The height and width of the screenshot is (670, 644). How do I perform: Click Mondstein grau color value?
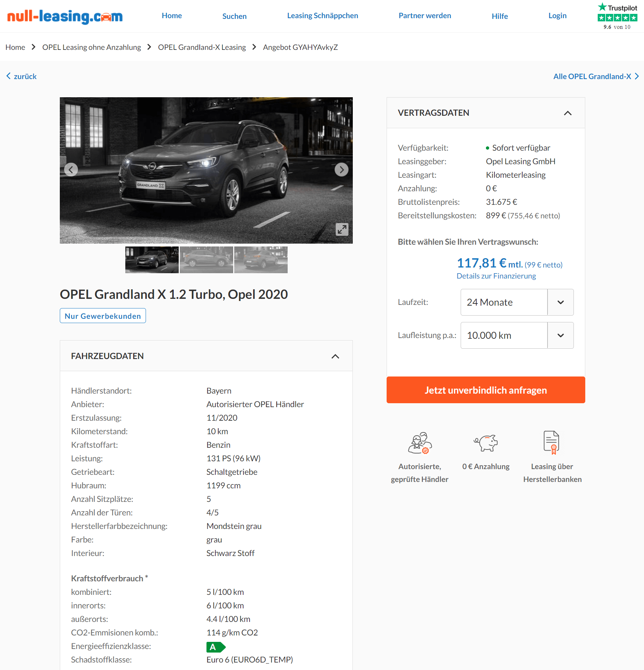pyautogui.click(x=234, y=526)
